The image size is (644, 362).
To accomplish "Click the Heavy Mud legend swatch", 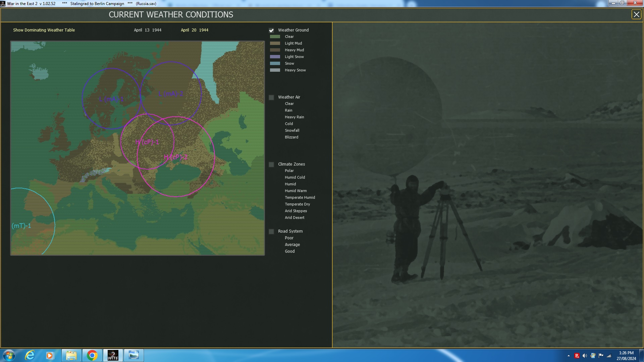I will pyautogui.click(x=275, y=50).
